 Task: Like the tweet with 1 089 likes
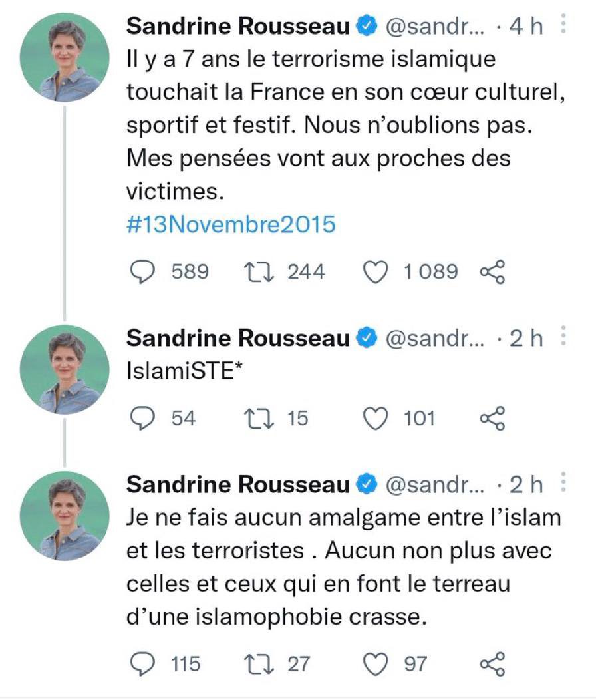pos(375,272)
